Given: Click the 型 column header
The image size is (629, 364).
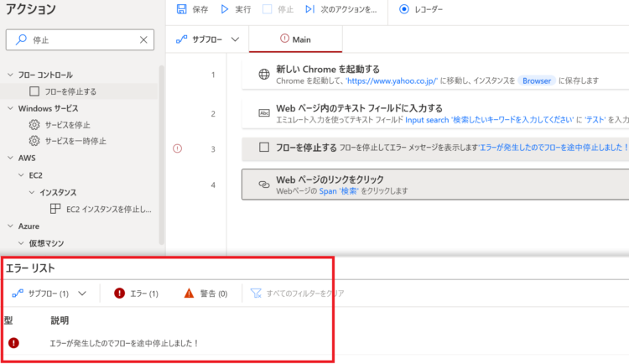Looking at the screenshot, I should [8, 320].
